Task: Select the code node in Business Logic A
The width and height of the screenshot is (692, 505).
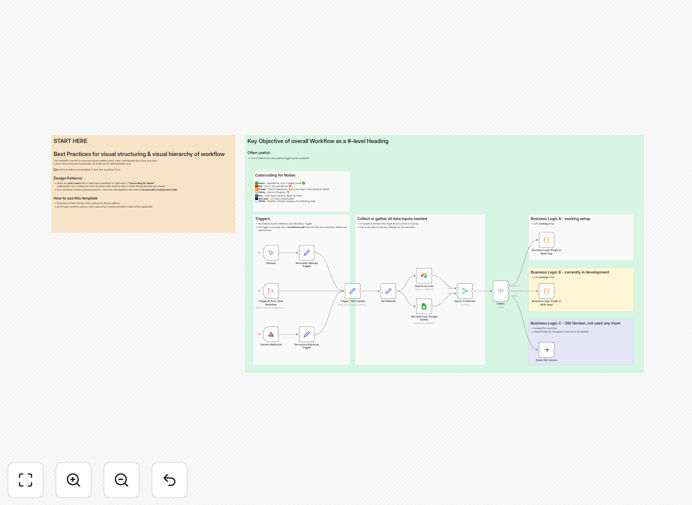Action: (546, 240)
